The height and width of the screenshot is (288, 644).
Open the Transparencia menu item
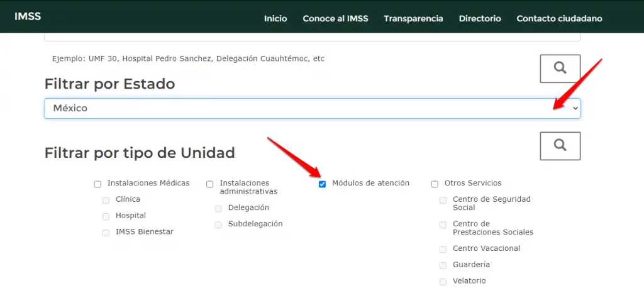[413, 18]
